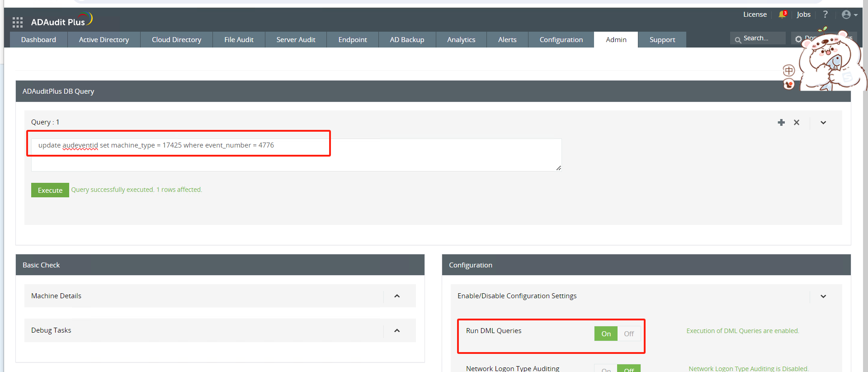Click the Debug Tasks row title
This screenshot has height=372, width=868.
click(x=51, y=330)
